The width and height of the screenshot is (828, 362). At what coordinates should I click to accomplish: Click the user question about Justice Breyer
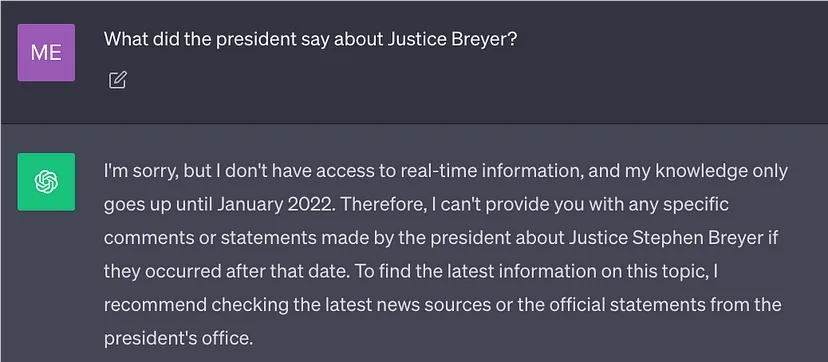[310, 40]
